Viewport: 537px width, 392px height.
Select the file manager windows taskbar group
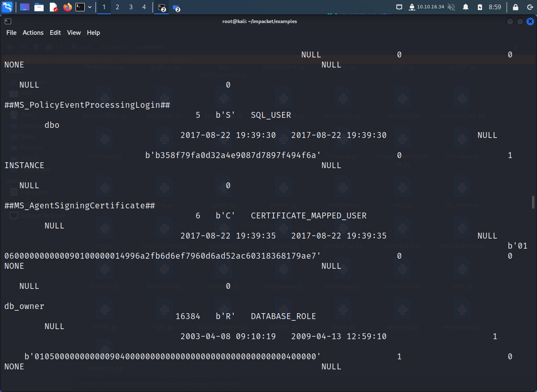pyautogui.click(x=176, y=8)
